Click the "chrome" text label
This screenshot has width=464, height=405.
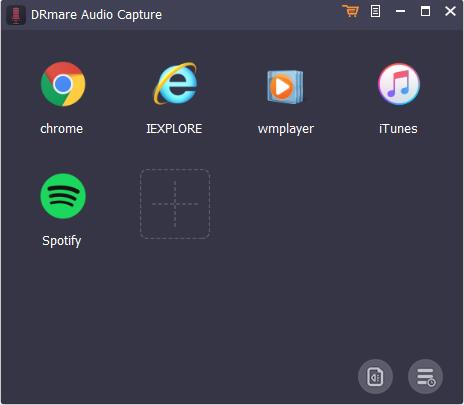click(62, 129)
